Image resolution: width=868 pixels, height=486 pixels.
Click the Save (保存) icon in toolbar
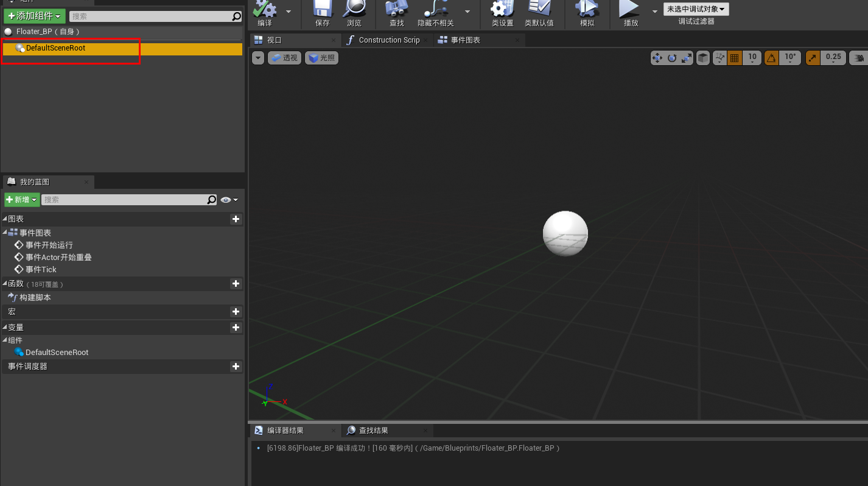(x=322, y=9)
